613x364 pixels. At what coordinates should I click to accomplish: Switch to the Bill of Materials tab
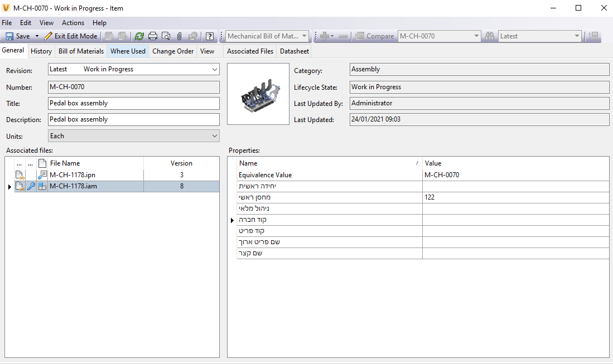(81, 51)
